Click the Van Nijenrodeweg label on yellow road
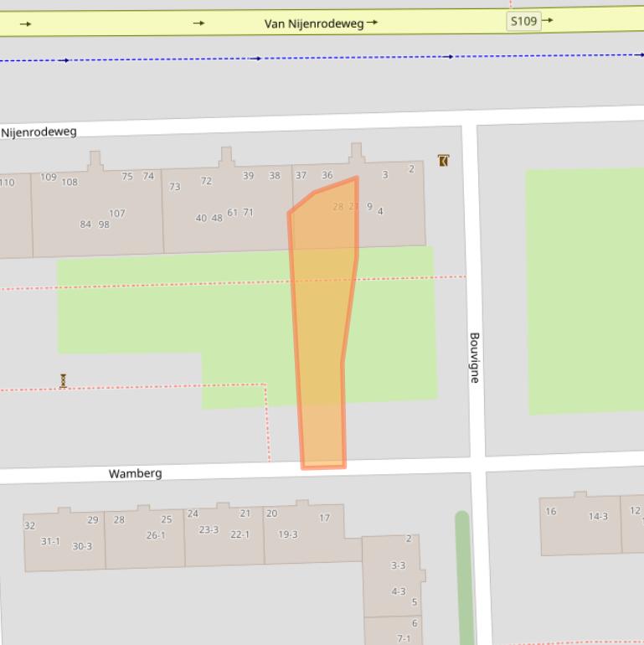The image size is (644, 645). (314, 23)
